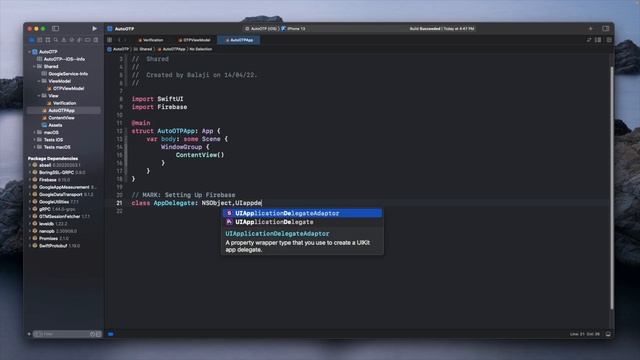Add an editor pane on the right
Viewport: 640px width, 360px height.
pos(609,40)
